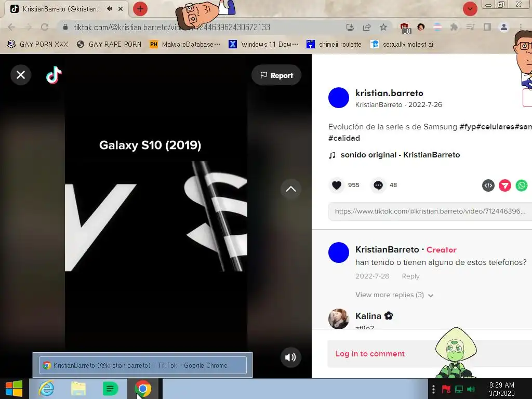Show hidden tray icons dots
532x399 pixels.
[x=433, y=389]
